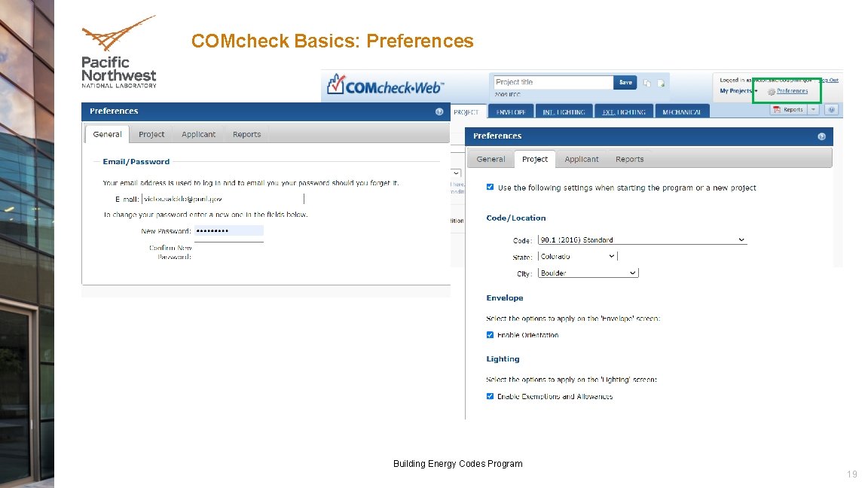Switch to the ENVELOPE tab
The image size is (868, 488).
(510, 111)
